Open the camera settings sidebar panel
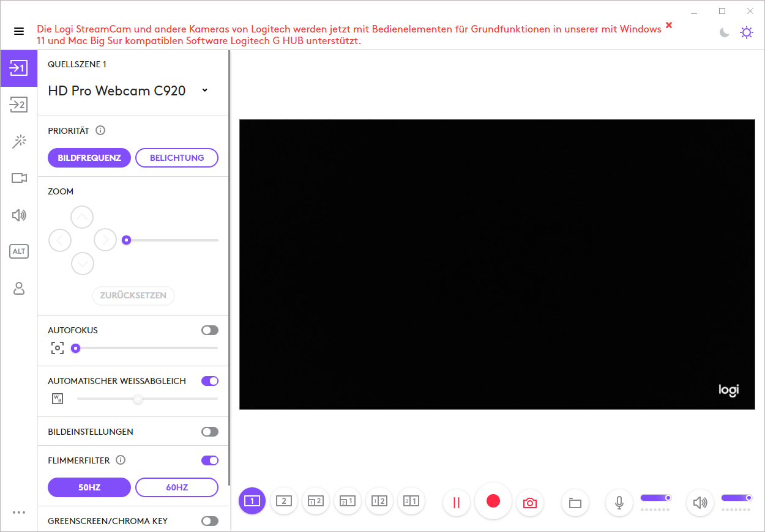Screen dimensions: 765x532 pos(19,178)
